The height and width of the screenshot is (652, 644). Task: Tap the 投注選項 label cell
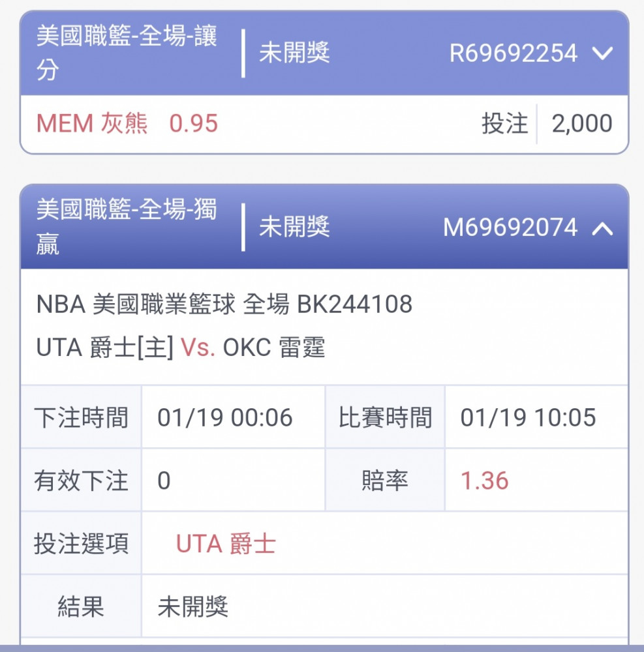tap(81, 544)
